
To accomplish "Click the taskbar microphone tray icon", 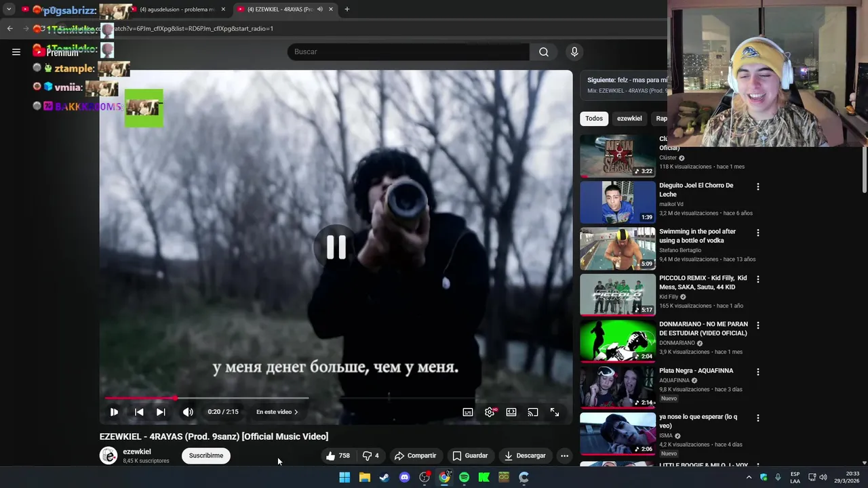I will click(778, 477).
